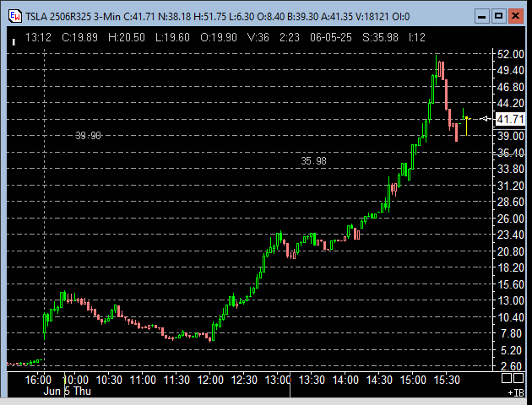The height and width of the screenshot is (405, 532).
Task: Click the 10.40 price axis label
Action: tap(510, 317)
